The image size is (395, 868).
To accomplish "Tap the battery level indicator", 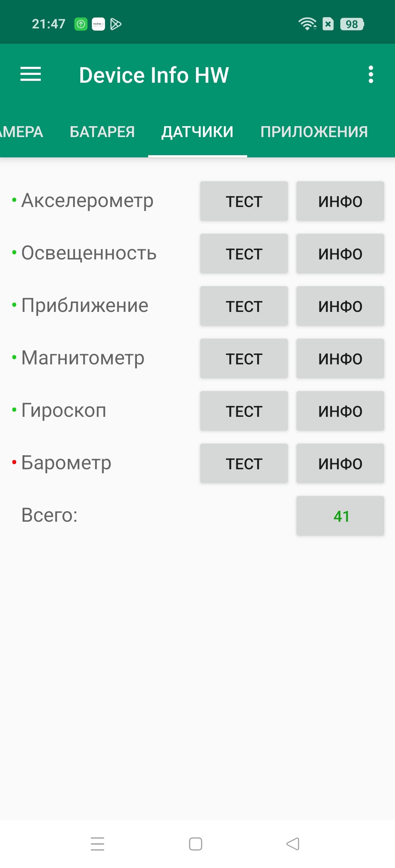I will [352, 24].
